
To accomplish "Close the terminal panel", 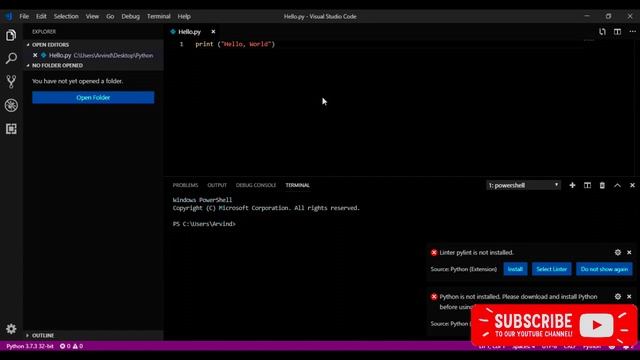I will 632,185.
